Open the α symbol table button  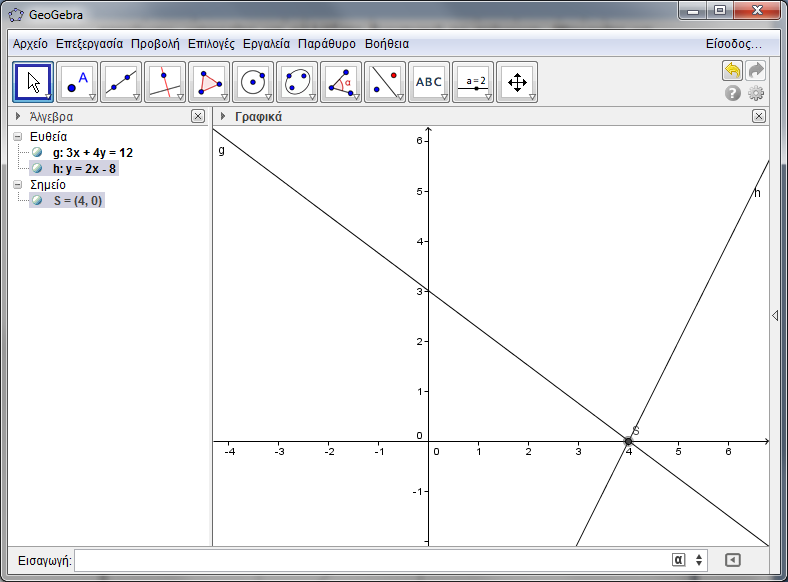point(678,559)
